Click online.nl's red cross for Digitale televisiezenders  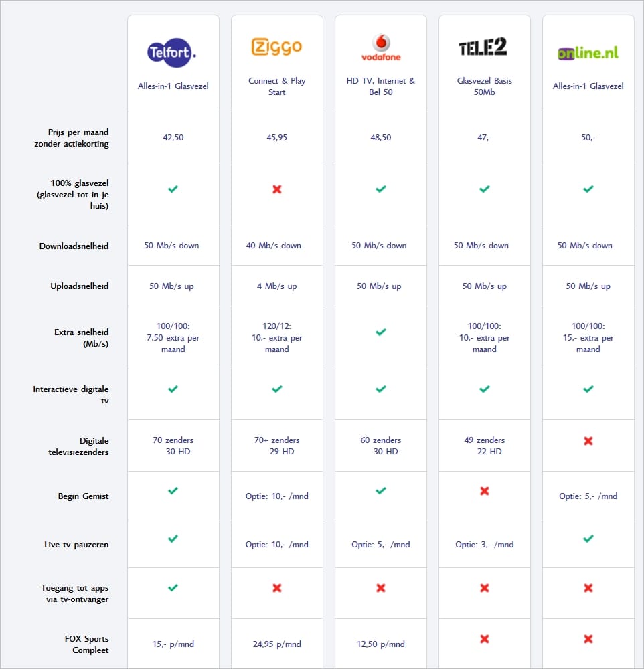coord(588,441)
